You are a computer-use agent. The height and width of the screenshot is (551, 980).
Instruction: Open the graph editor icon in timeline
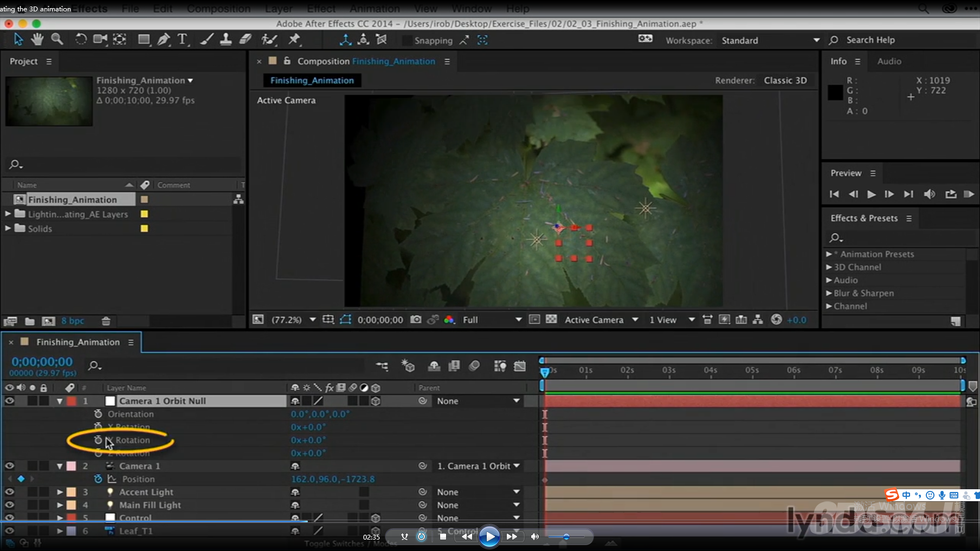520,366
